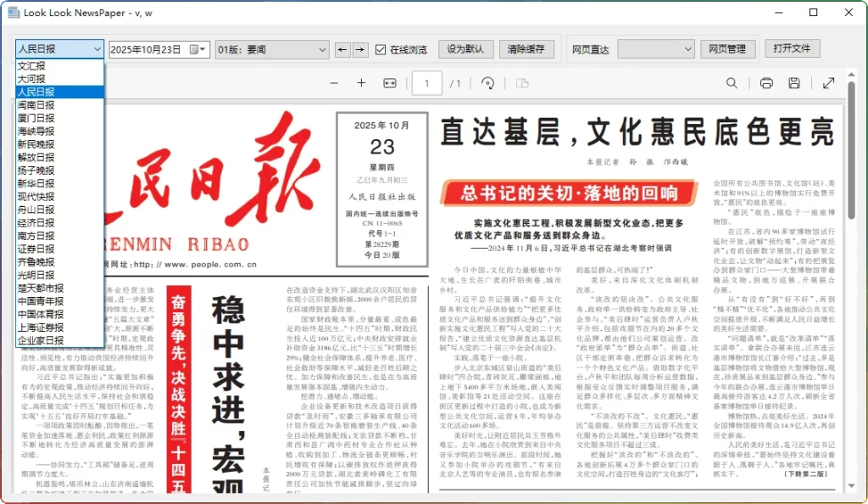Open the search magnifier in viewer toolbar

click(732, 83)
